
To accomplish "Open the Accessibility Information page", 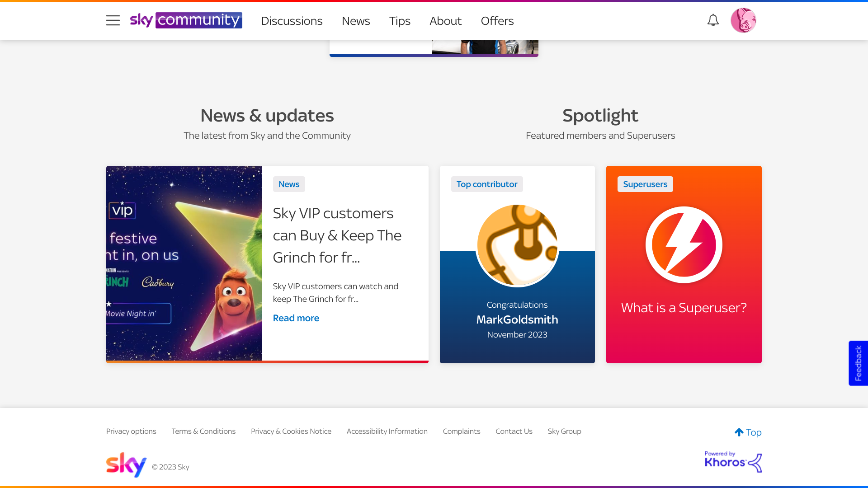I will coord(387,431).
